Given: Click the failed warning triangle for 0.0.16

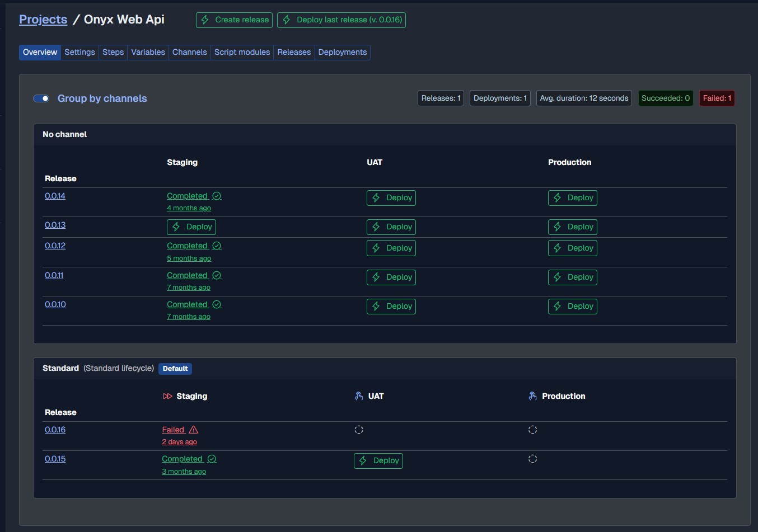Looking at the screenshot, I should (194, 430).
